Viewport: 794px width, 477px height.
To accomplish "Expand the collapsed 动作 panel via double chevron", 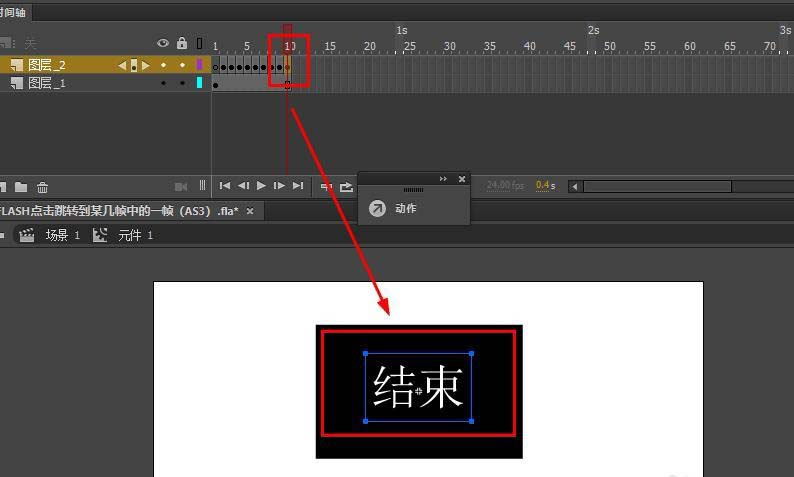I will click(443, 179).
